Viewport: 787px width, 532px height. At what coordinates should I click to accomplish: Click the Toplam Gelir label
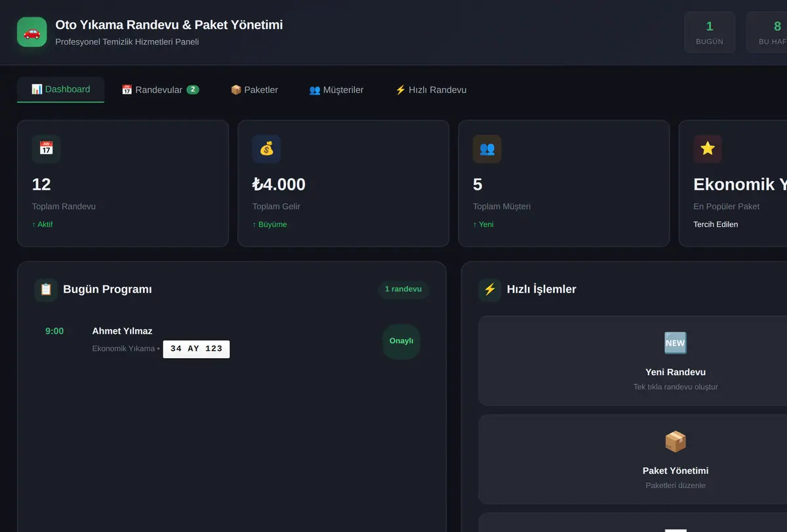276,207
